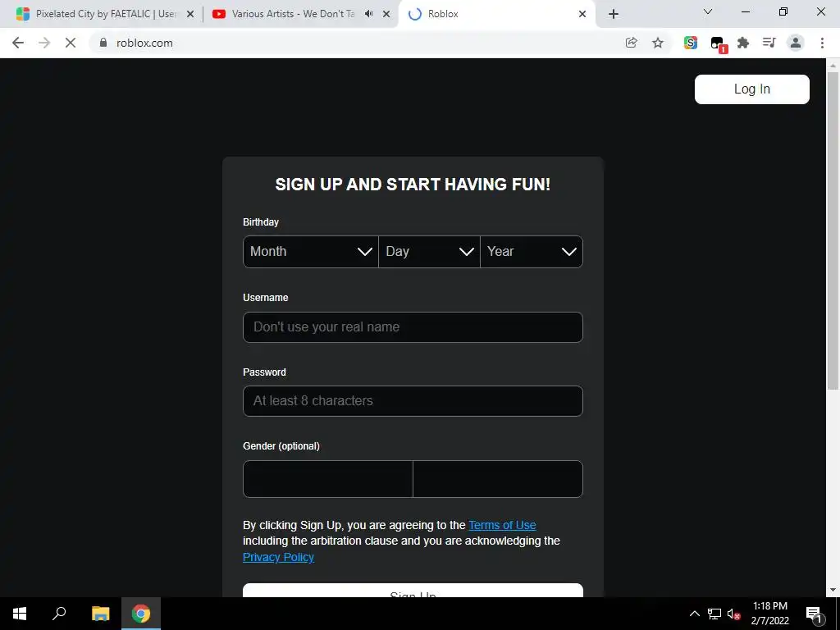840x630 pixels.
Task: Open Windows taskbar search
Action: [59, 614]
